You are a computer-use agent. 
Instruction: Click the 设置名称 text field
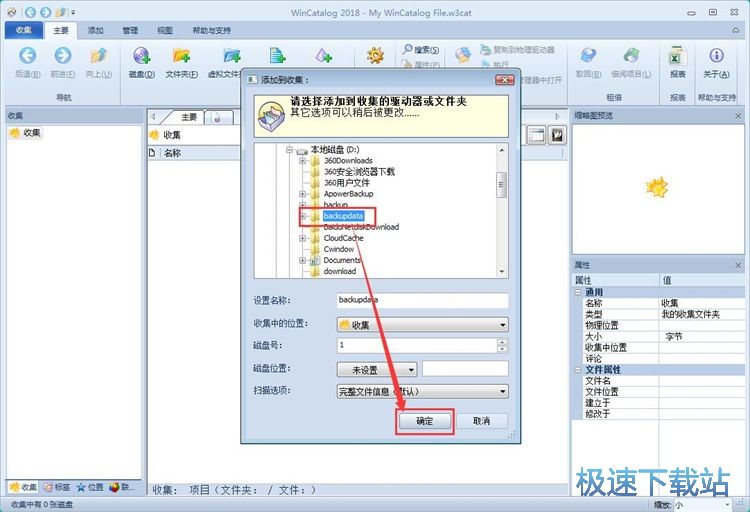click(x=423, y=300)
